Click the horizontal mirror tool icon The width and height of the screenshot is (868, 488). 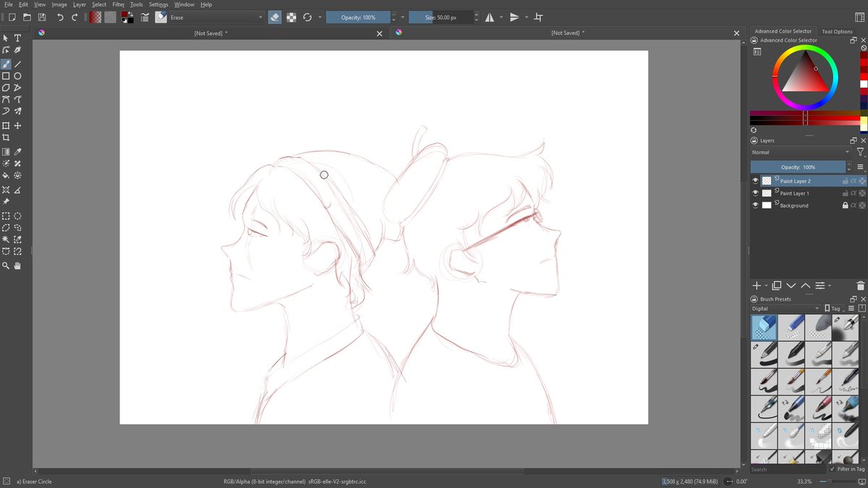click(490, 17)
